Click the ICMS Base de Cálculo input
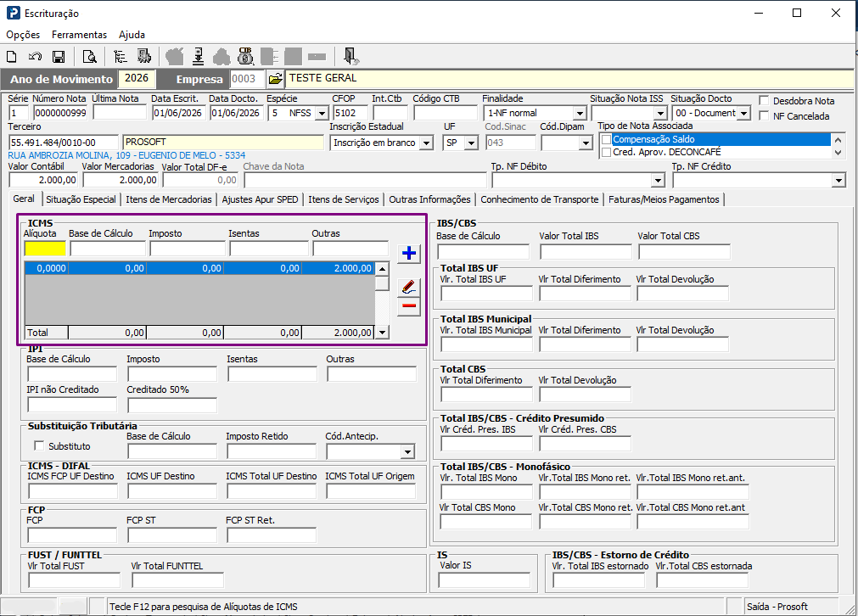The height and width of the screenshot is (616, 858). coord(108,249)
